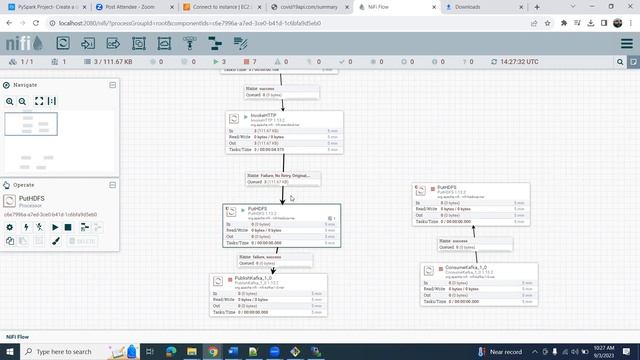Screen dimensions: 640x360
Task: Collapse the Navigate panel
Action: [x=112, y=85]
